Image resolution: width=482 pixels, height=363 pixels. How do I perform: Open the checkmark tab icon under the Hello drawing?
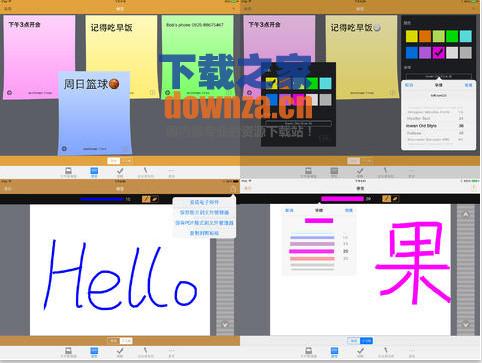[120, 351]
